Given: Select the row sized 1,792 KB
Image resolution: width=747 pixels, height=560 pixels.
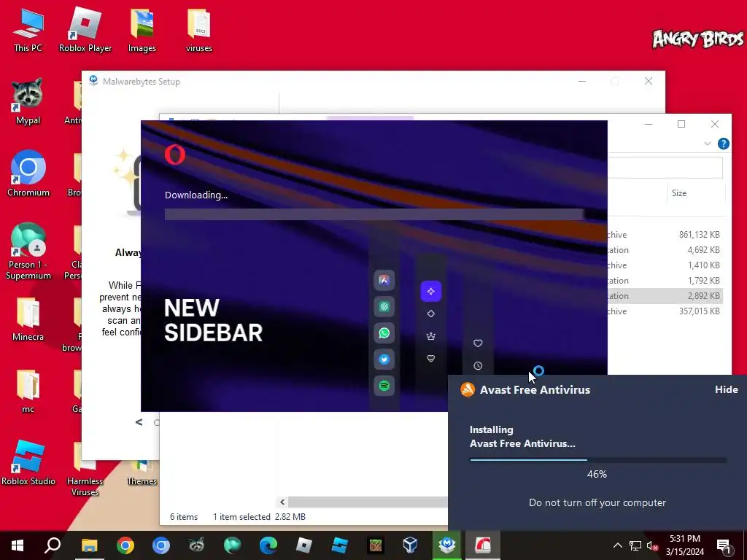Looking at the screenshot, I should (x=665, y=280).
